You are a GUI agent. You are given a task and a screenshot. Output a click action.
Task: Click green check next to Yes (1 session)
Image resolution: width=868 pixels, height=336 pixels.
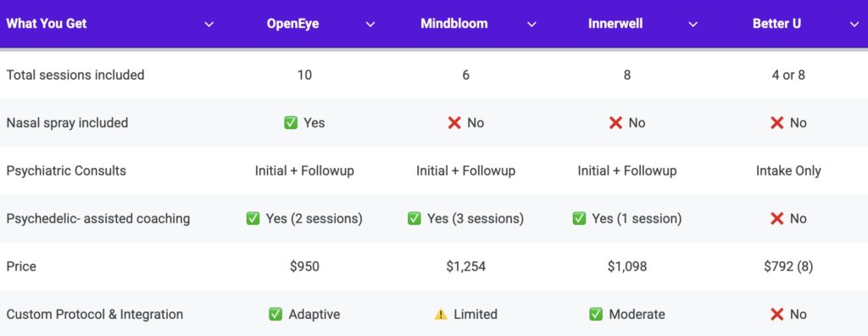pos(578,218)
